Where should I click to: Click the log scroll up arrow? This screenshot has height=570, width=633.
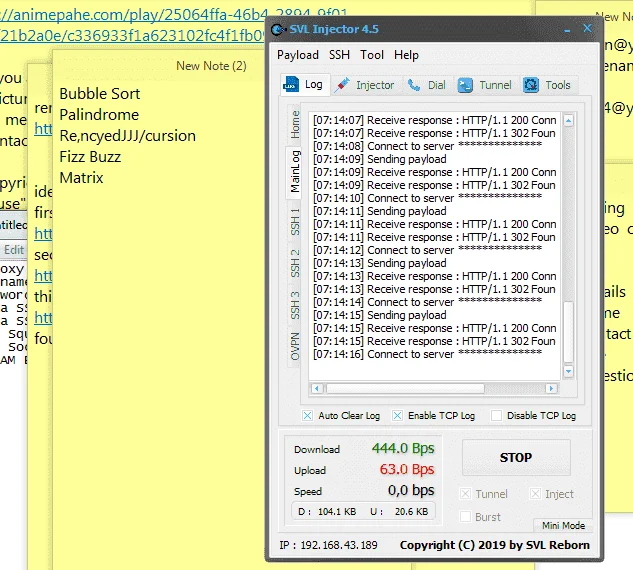tap(568, 120)
